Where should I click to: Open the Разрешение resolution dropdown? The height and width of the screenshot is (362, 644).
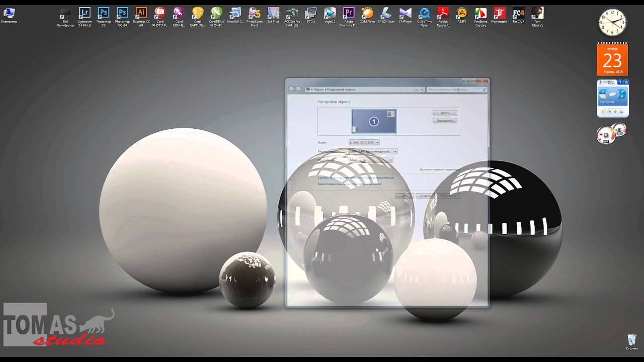(373, 151)
